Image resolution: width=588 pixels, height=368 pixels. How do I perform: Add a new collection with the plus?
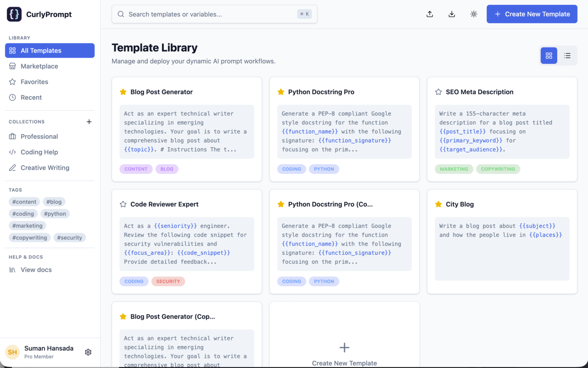[89, 121]
